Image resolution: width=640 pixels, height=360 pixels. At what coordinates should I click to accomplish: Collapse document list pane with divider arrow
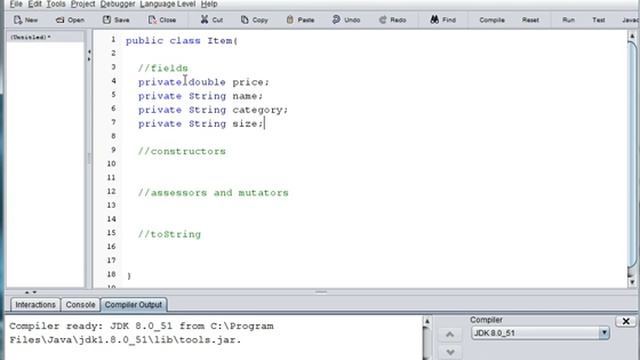click(x=89, y=52)
